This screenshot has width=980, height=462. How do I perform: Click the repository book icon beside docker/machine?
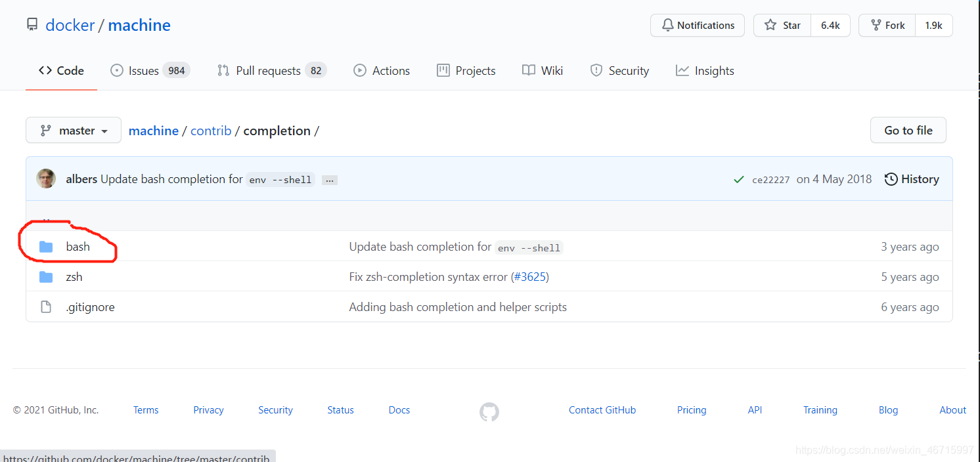coord(32,24)
